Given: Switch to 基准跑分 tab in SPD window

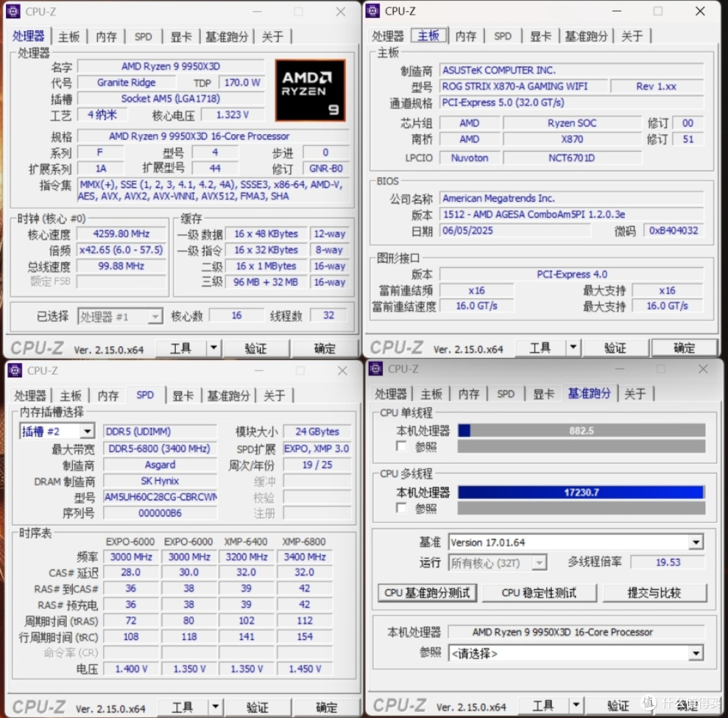Looking at the screenshot, I should coord(229,396).
